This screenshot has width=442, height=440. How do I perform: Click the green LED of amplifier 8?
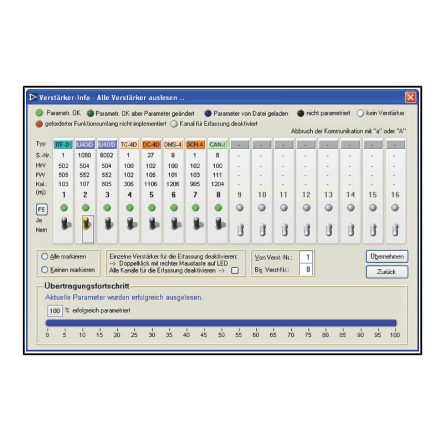pos(218,208)
